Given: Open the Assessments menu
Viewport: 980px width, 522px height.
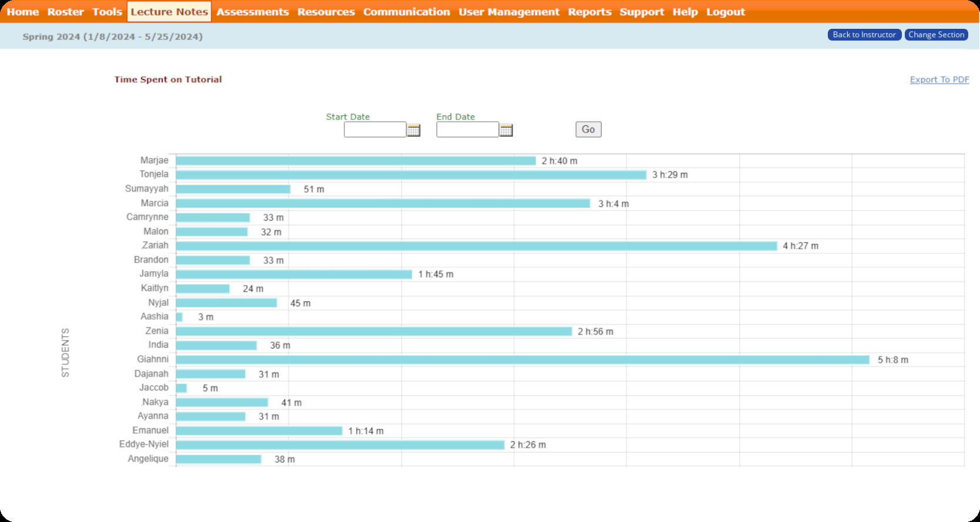Looking at the screenshot, I should click(x=253, y=12).
